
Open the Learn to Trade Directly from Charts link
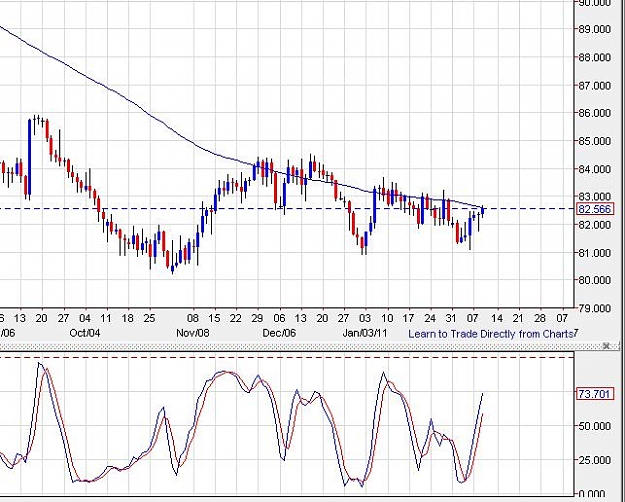click(491, 334)
